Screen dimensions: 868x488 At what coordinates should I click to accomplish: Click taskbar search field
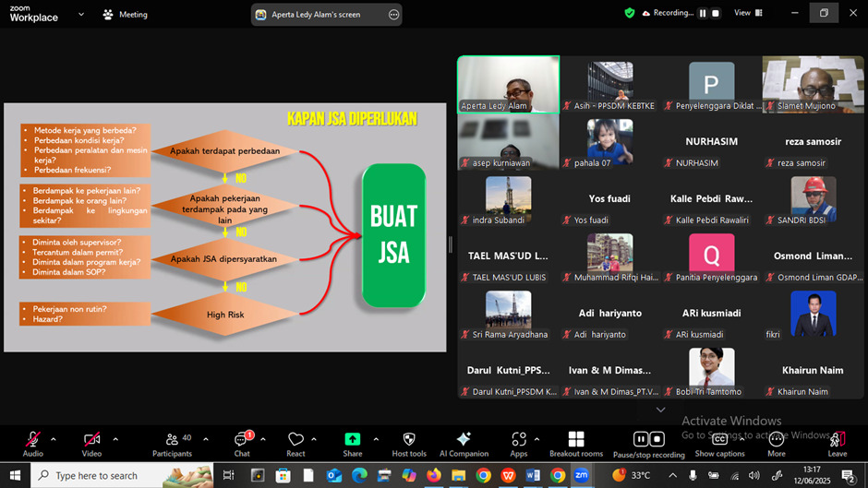[122, 475]
